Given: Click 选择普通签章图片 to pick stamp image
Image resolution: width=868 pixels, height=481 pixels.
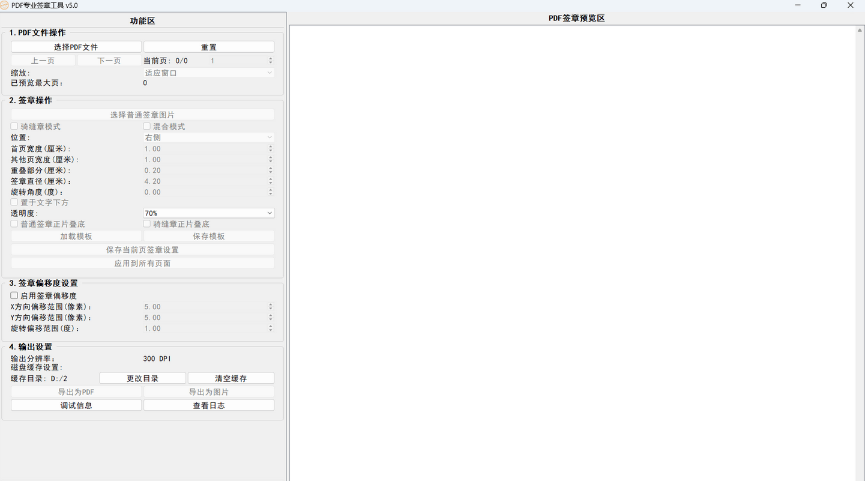Looking at the screenshot, I should 142,114.
